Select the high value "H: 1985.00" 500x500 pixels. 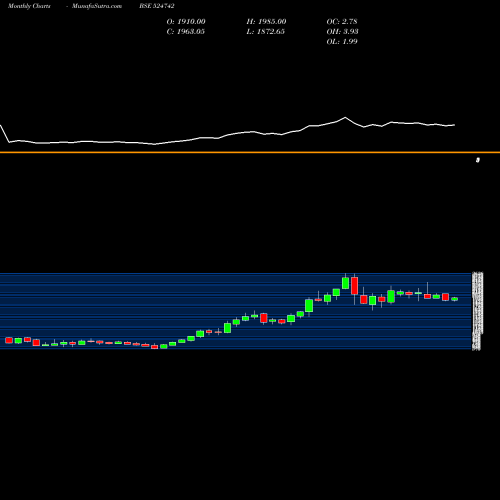266,22
